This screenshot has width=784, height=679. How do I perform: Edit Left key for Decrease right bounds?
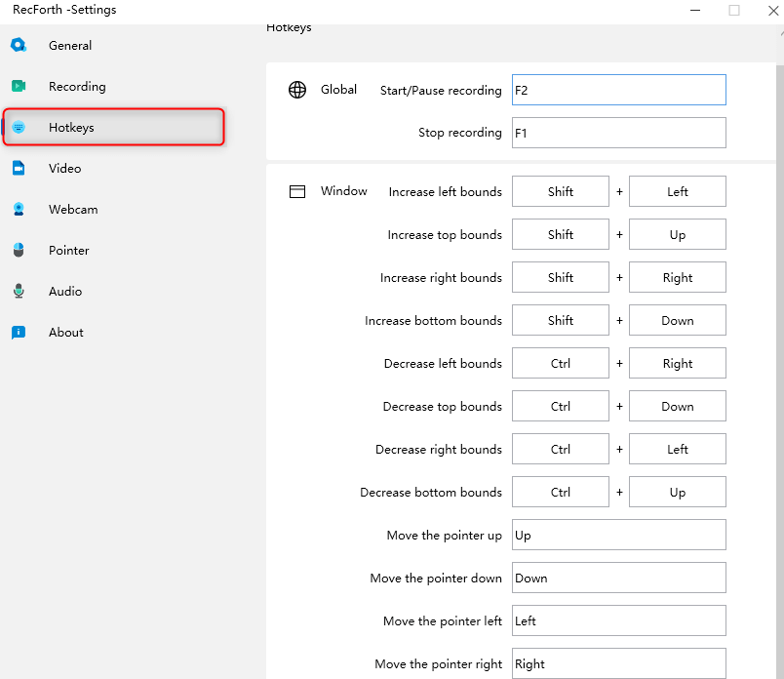coord(678,450)
